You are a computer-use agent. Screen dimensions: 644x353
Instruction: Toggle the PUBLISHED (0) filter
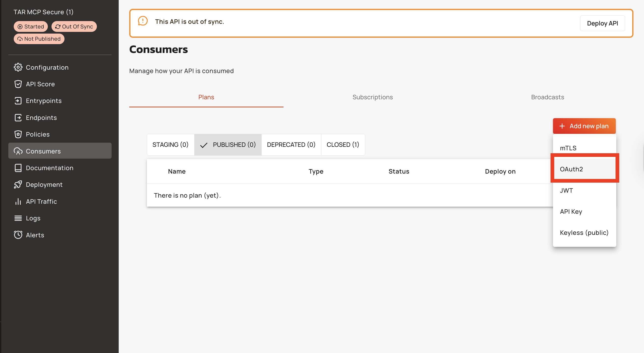(228, 145)
